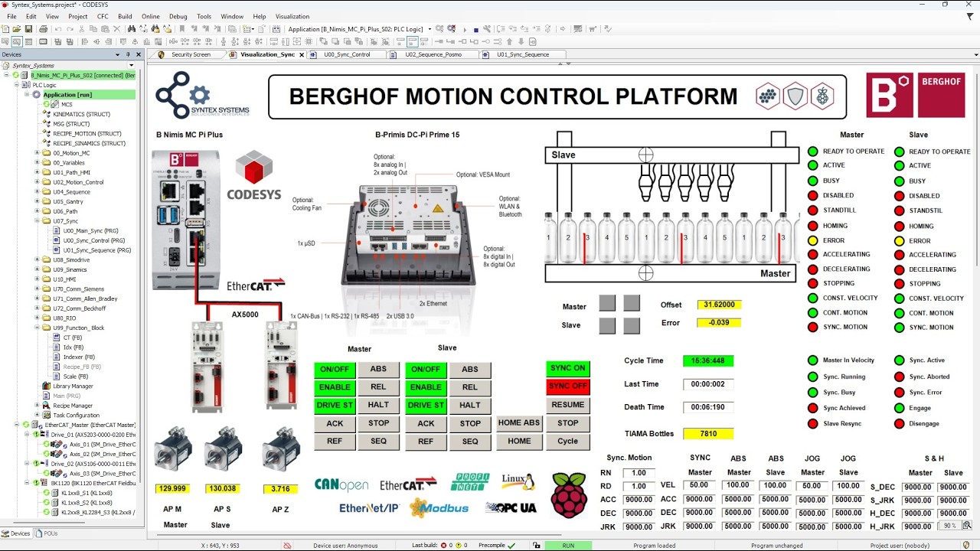Click the shield icon in title banner

point(795,96)
